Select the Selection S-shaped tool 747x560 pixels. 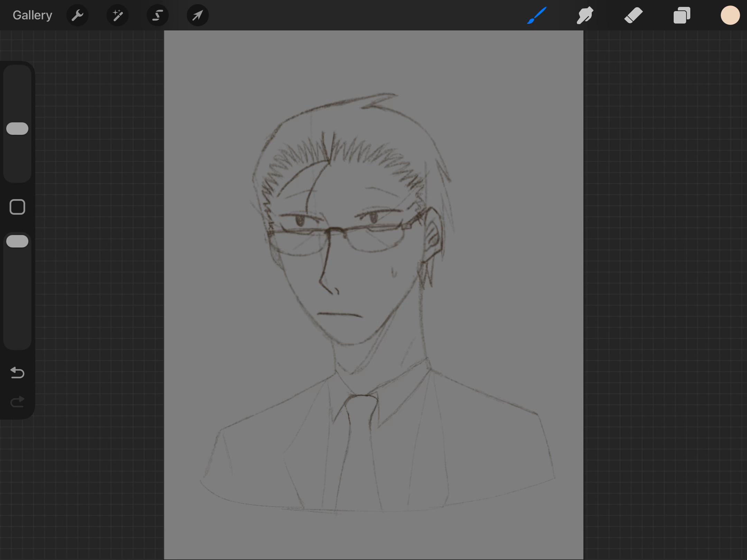tap(158, 15)
